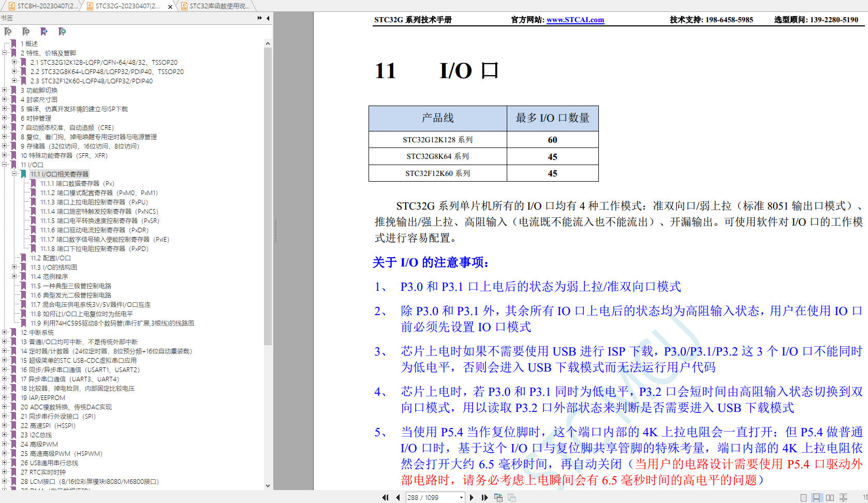Screen dimensions: 868x503
Task: Switch to continuous page view
Action: tap(816, 497)
